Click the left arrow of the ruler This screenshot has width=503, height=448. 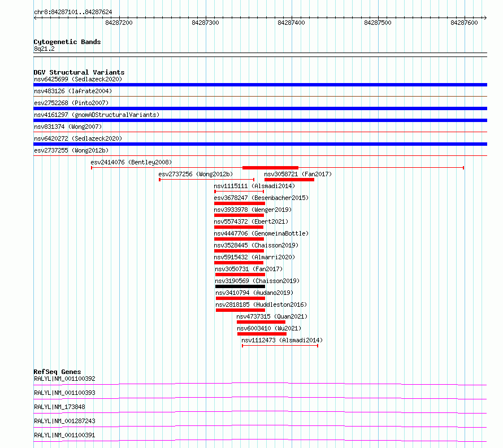[x=35, y=18]
